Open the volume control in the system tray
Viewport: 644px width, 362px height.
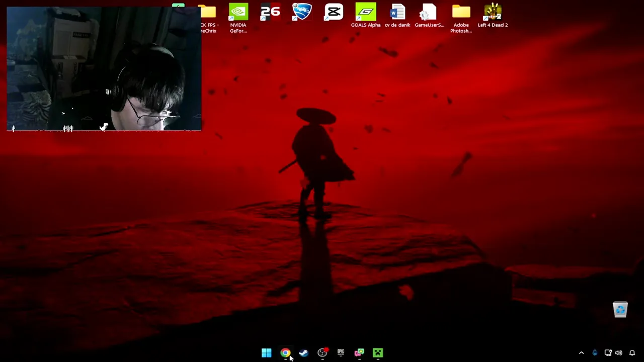pyautogui.click(x=619, y=353)
